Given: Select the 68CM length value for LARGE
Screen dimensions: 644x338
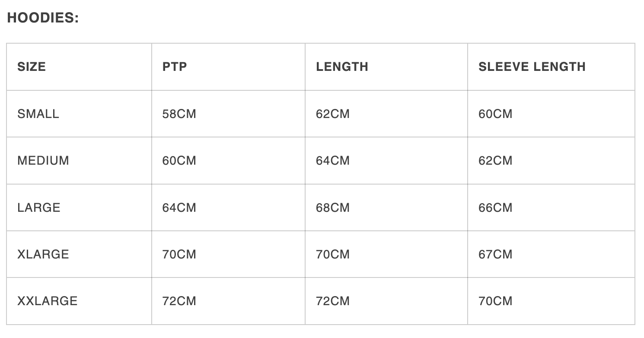Looking at the screenshot, I should pos(333,207).
